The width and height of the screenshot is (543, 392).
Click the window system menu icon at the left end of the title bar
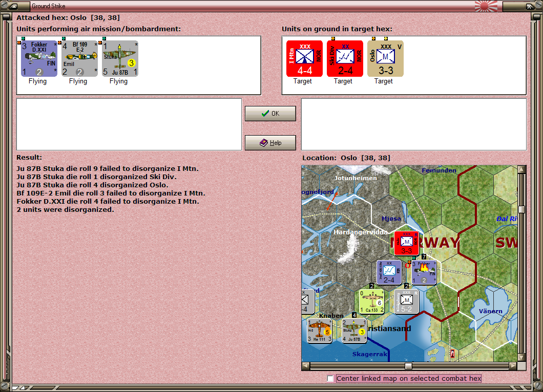(14, 6)
